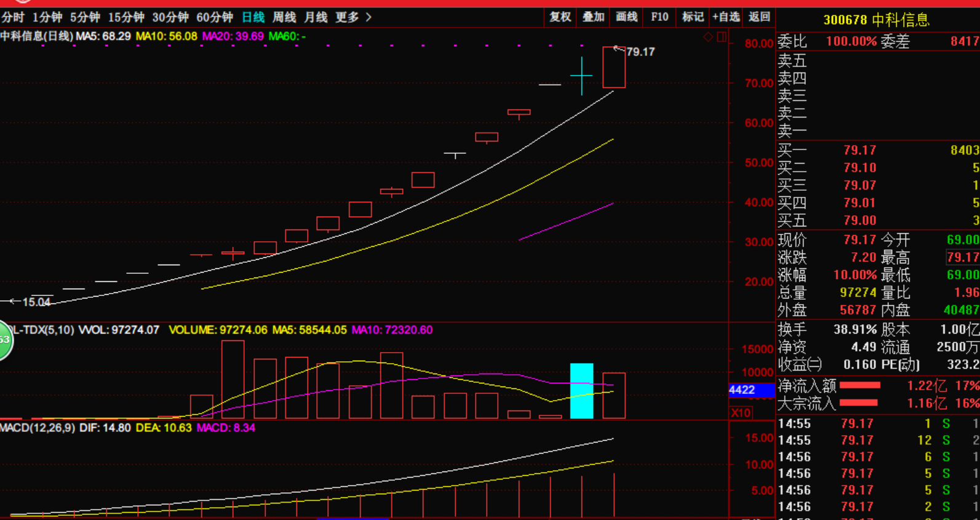Click the cyan highlighted volume bar
This screenshot has width=980, height=520.
point(581,391)
